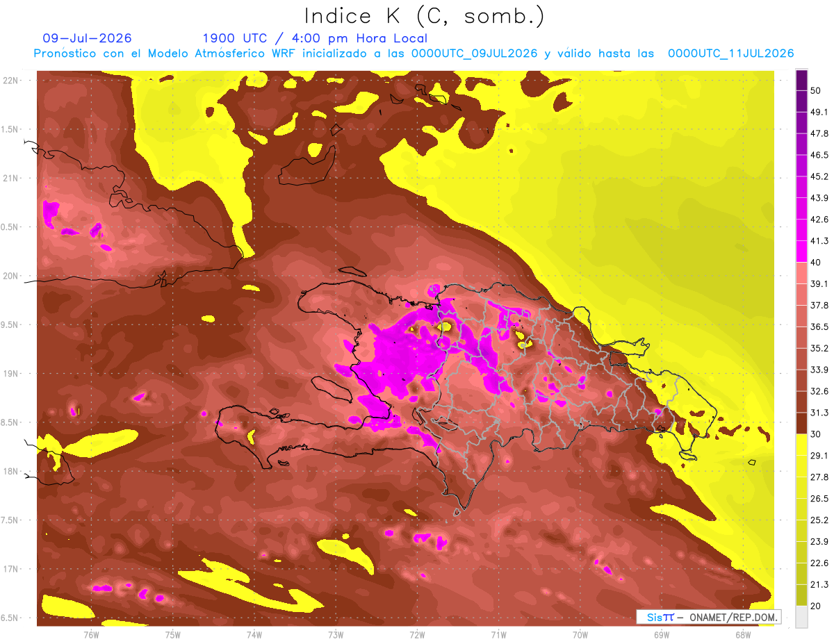The height and width of the screenshot is (644, 834).
Task: Click the magenta colorbar segment between 40 and 41.3
Action: click(801, 251)
